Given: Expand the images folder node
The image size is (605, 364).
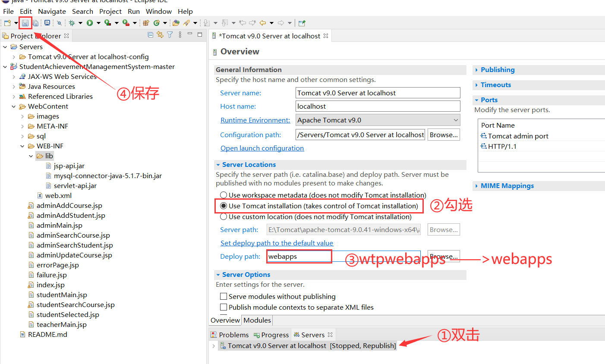Looking at the screenshot, I should (22, 116).
